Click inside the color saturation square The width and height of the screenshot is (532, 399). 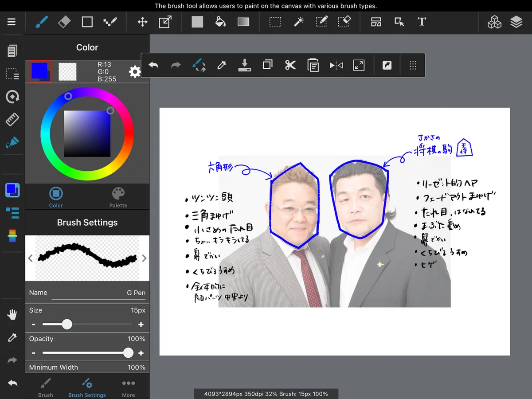(x=87, y=133)
